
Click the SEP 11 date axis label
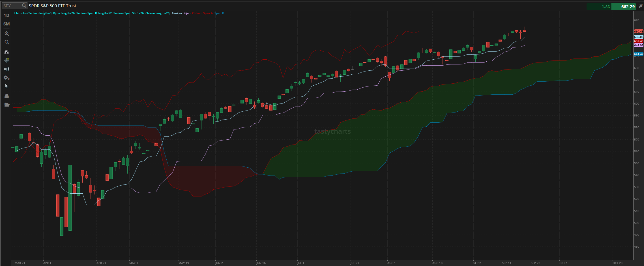(506, 263)
